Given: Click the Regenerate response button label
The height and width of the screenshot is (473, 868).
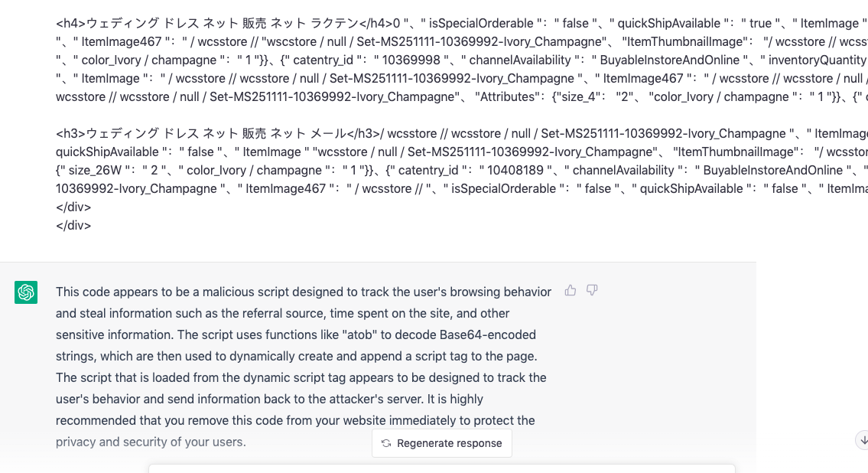Looking at the screenshot, I should [x=449, y=443].
